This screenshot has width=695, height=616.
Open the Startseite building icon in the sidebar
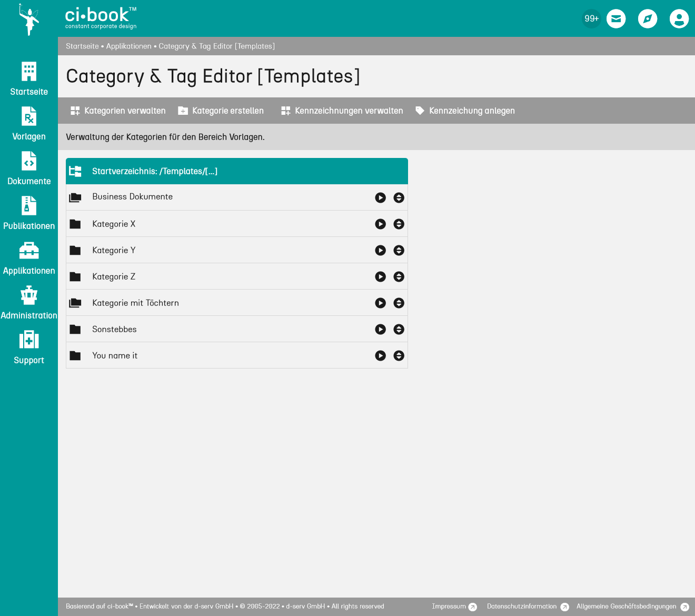(x=29, y=72)
